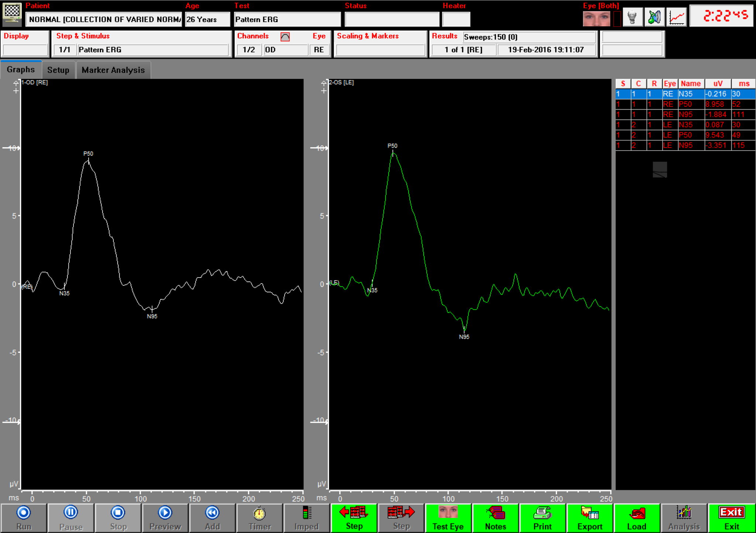Image resolution: width=756 pixels, height=533 pixels.
Task: Open the Setup tab
Action: point(58,70)
